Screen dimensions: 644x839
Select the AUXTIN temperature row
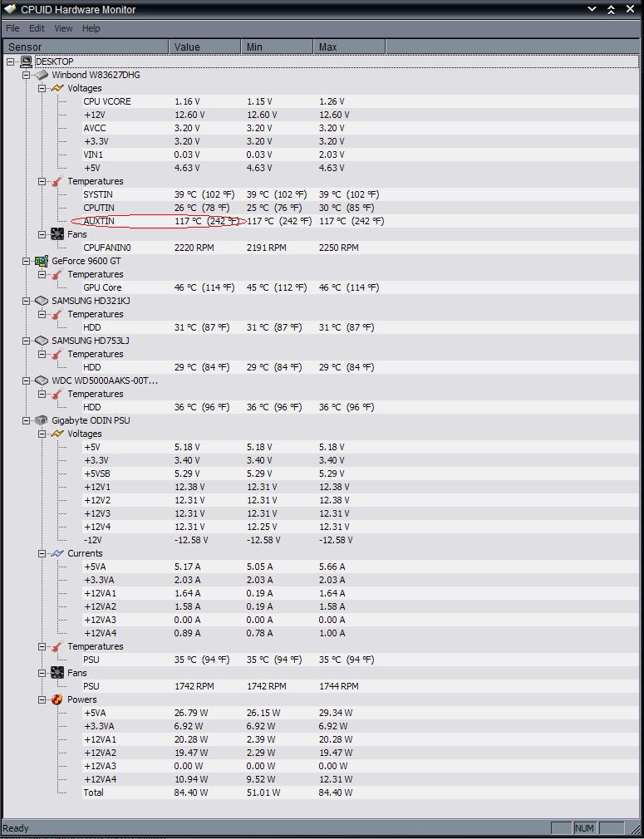click(x=99, y=221)
